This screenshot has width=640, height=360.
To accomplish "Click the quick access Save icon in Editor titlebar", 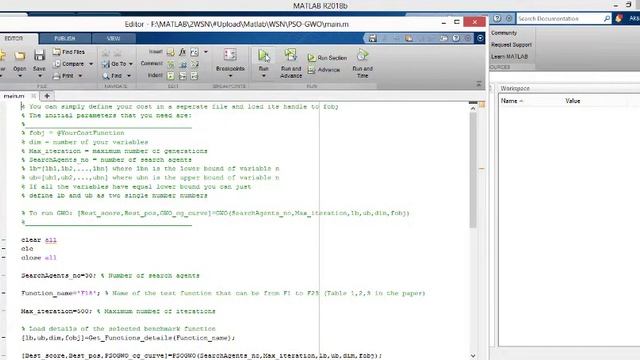I will pos(372,38).
